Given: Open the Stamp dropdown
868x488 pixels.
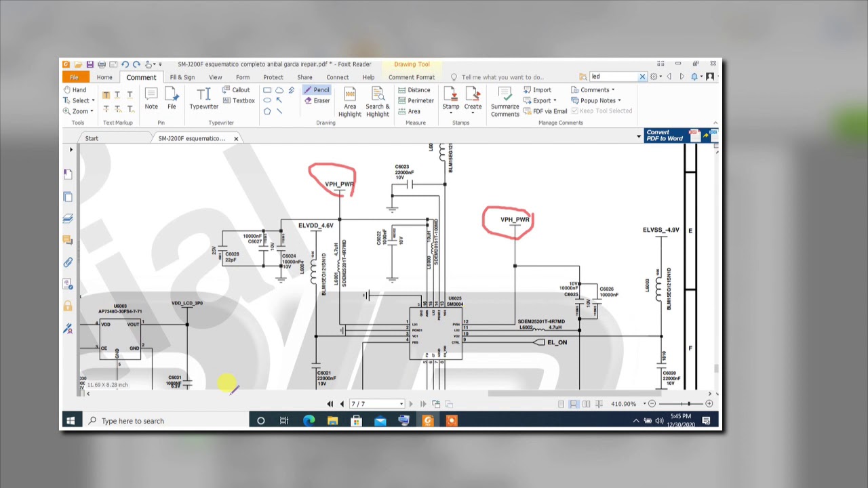Looking at the screenshot, I should click(x=451, y=113).
